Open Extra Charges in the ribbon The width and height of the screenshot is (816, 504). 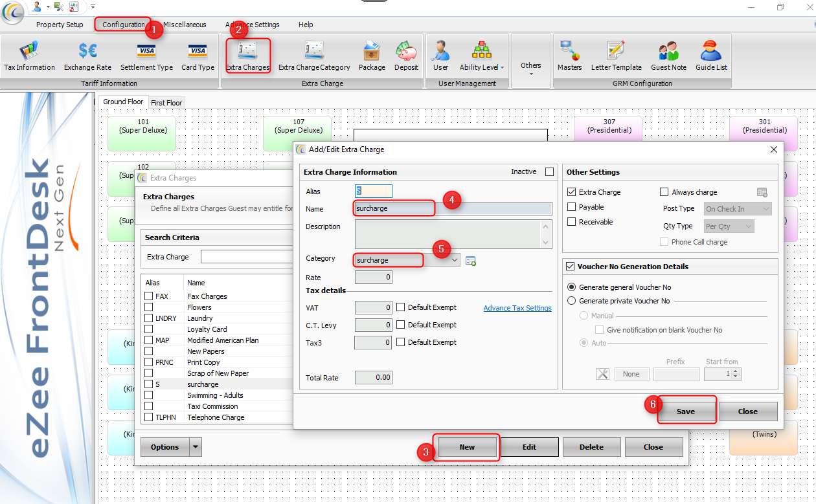(x=248, y=56)
